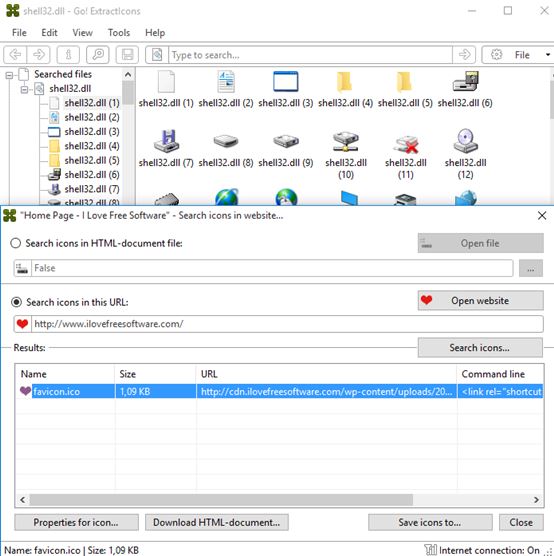Select shell32.dll (2) text document icon
The image size is (554, 556).
pyautogui.click(x=226, y=82)
